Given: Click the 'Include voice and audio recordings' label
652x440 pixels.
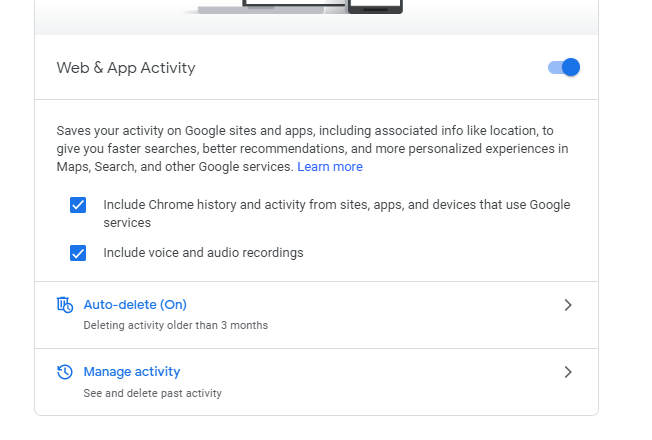Looking at the screenshot, I should point(203,253).
